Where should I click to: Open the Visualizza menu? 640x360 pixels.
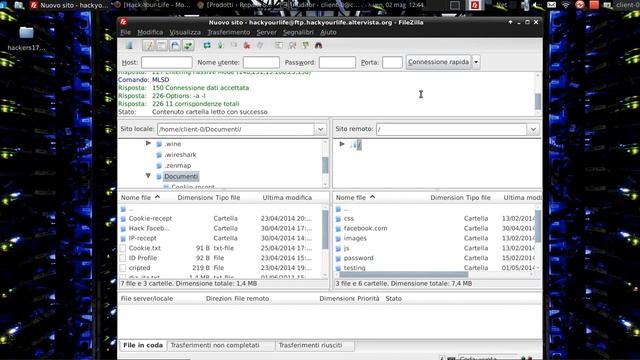[185, 32]
